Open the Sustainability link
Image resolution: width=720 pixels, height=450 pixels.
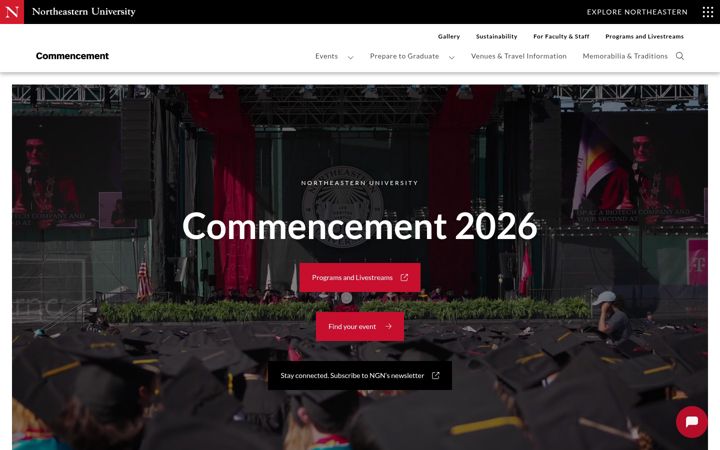pyautogui.click(x=496, y=36)
